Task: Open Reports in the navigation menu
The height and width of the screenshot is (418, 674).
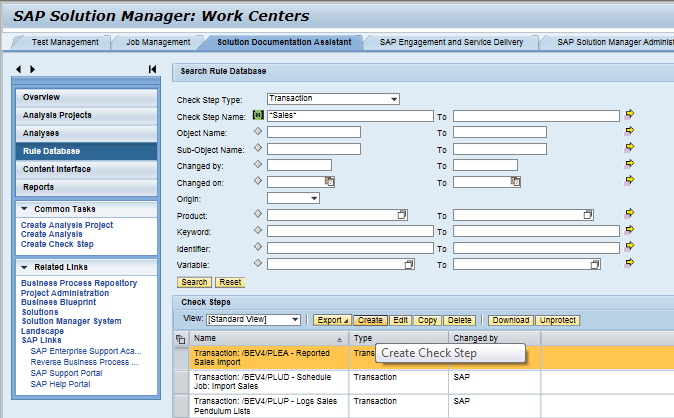Action: coord(86,187)
